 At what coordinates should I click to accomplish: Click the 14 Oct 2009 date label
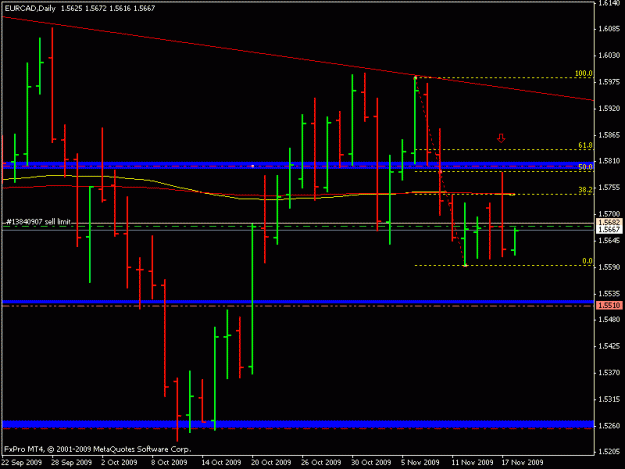221,462
